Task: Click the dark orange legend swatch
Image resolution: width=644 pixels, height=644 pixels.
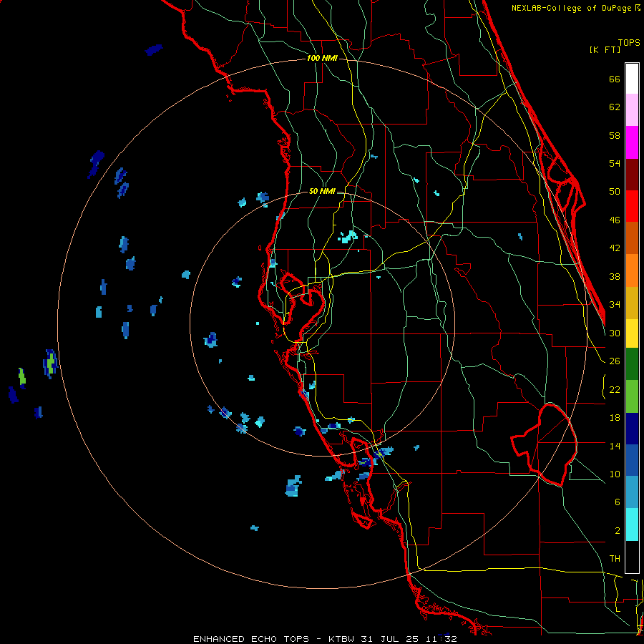Action: click(632, 238)
